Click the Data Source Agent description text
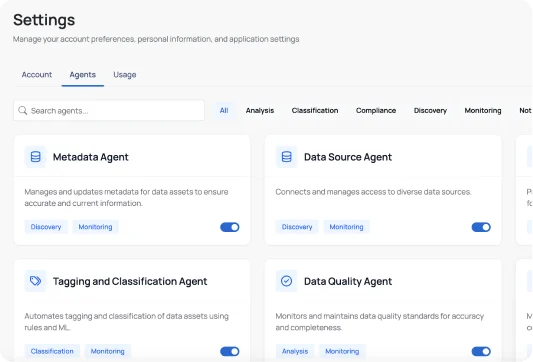533x362 pixels. coord(373,192)
